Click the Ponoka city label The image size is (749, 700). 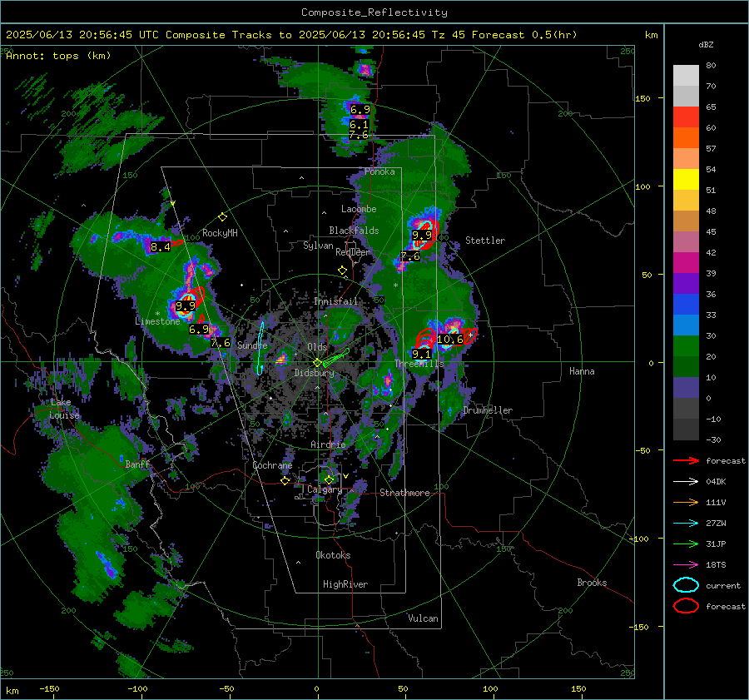(x=379, y=171)
